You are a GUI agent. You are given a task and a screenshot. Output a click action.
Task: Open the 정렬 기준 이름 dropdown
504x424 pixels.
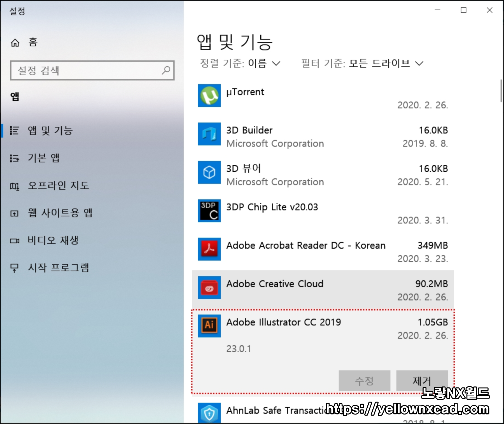240,64
